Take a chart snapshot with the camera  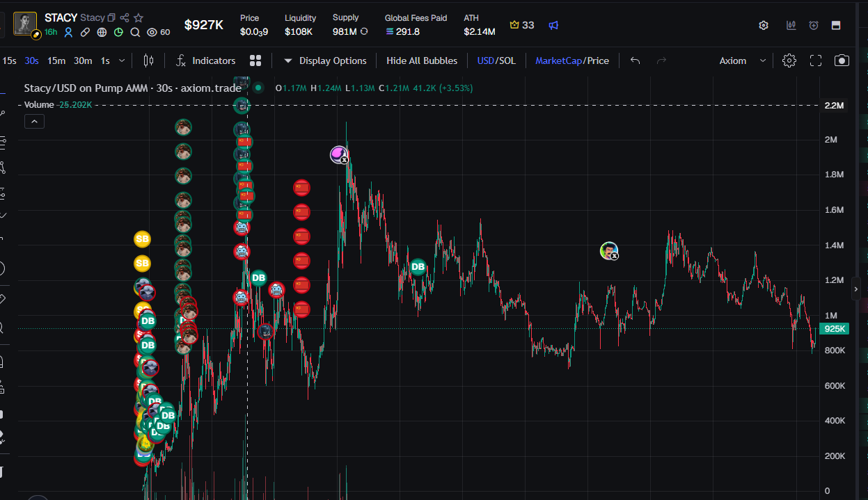[842, 61]
